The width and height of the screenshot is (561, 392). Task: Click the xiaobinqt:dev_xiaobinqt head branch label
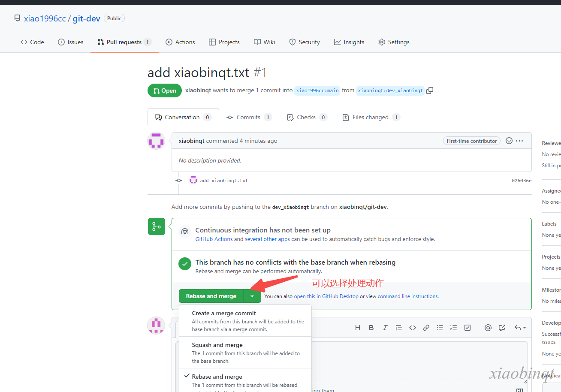tap(390, 90)
